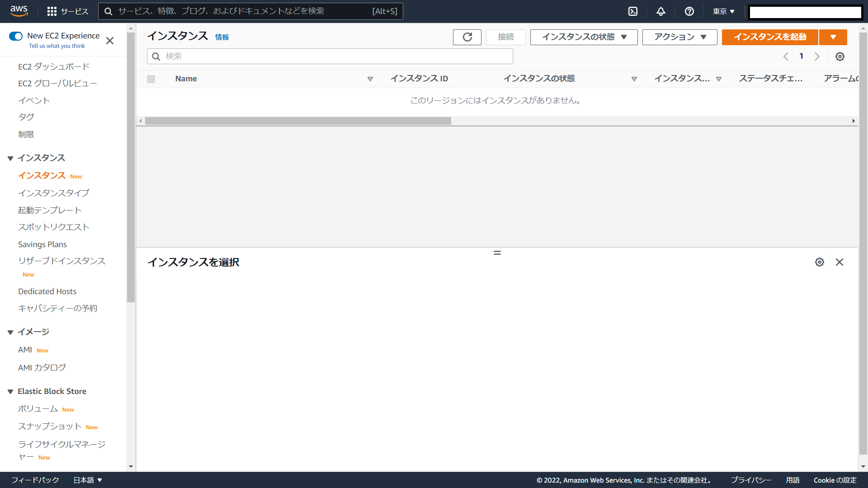Open the notifications bell
The width and height of the screenshot is (868, 488).
(661, 11)
